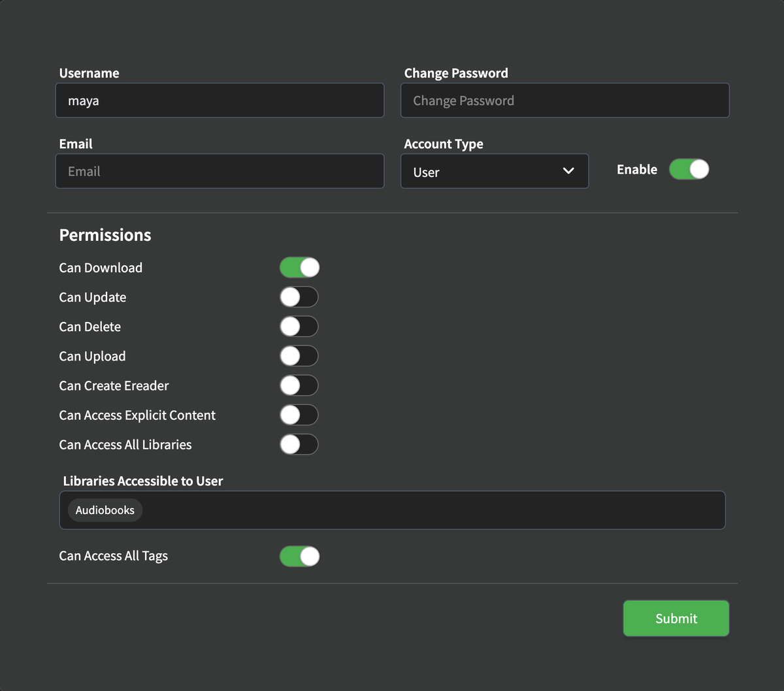Open the Libraries Accessible to User selector
This screenshot has height=691, width=784.
click(392, 510)
